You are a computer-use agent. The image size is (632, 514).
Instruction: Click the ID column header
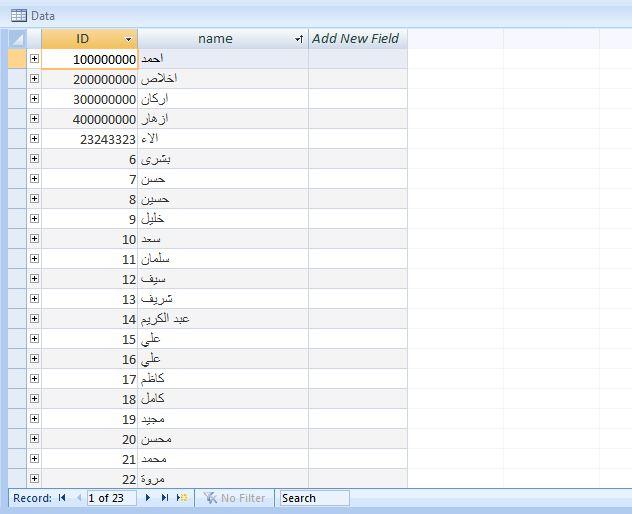point(89,39)
